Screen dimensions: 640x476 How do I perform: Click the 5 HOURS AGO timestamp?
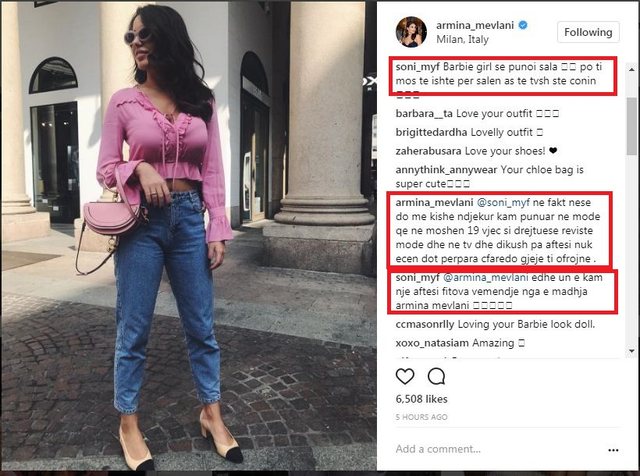point(421,417)
